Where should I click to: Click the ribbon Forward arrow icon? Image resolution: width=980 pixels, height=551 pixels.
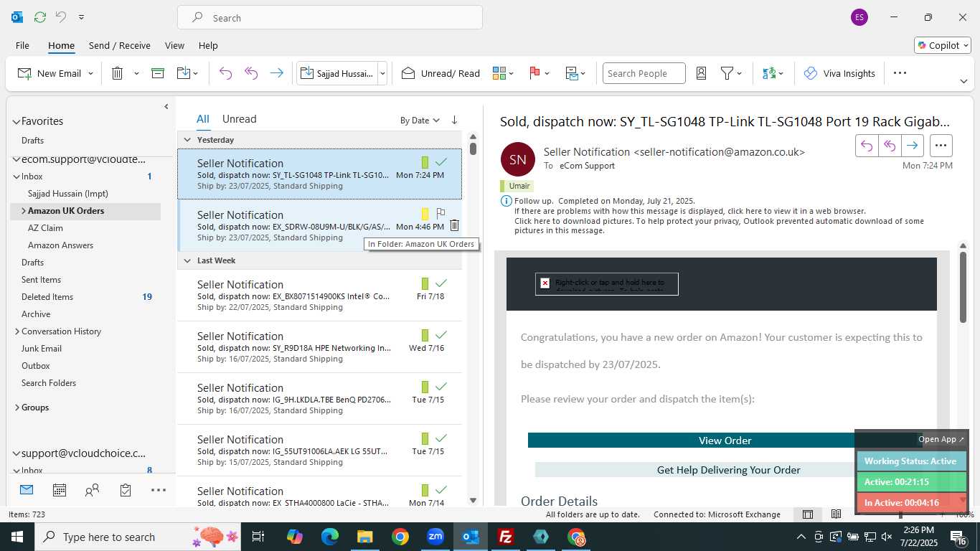(276, 73)
